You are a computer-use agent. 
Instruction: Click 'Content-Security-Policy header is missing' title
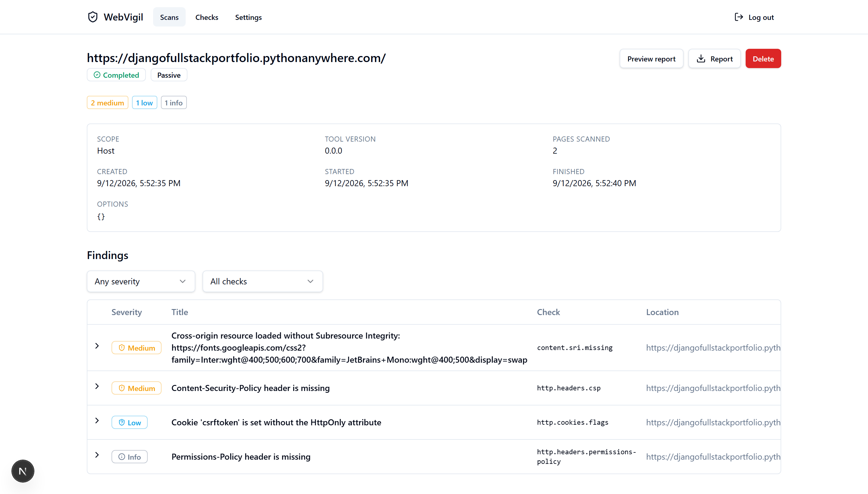click(250, 388)
